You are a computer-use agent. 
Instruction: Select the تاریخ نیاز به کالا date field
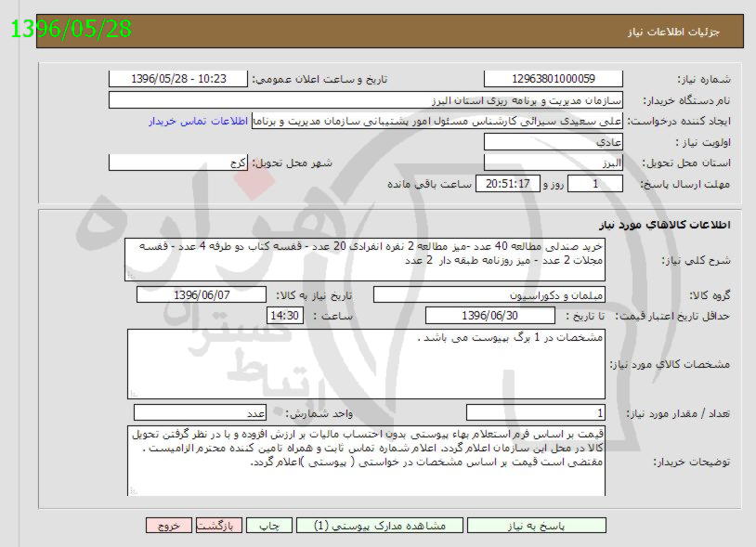point(201,294)
